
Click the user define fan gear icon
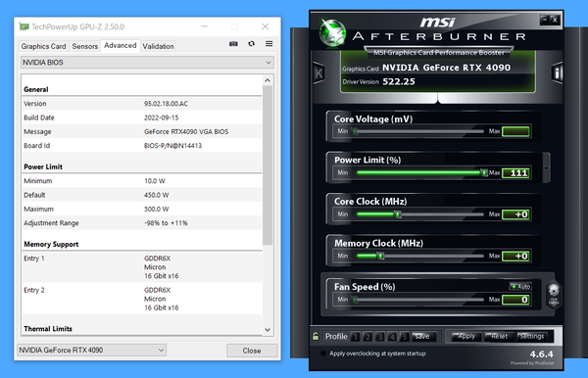click(554, 295)
